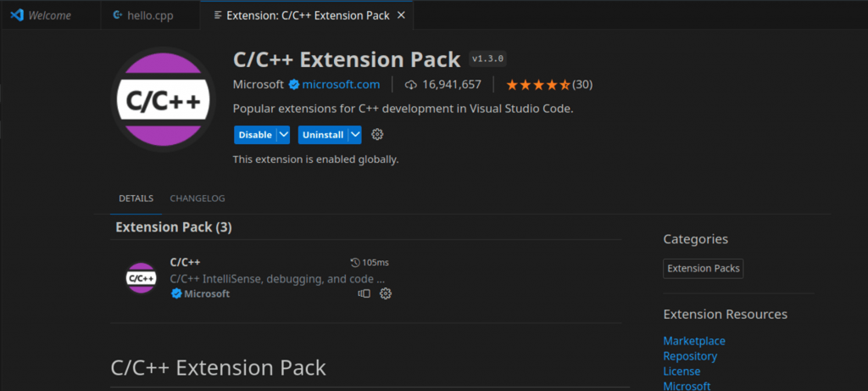Click the 105ms activation time clock icon

(355, 263)
